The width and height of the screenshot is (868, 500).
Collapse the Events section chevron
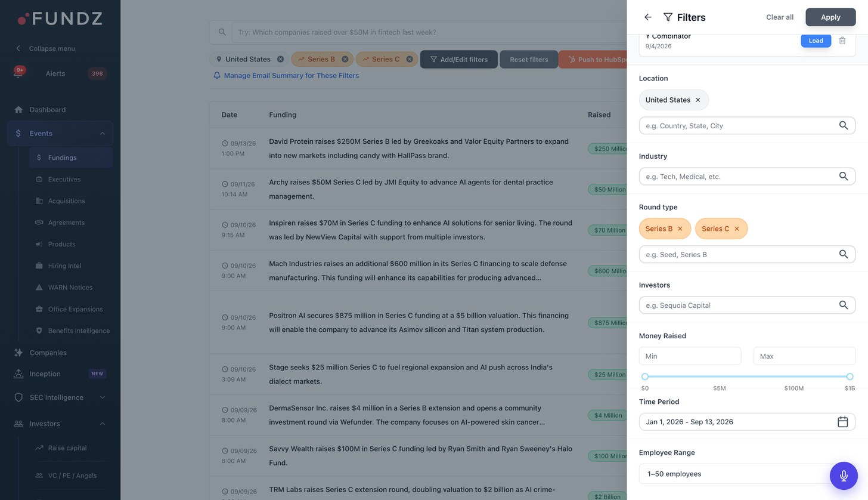click(x=102, y=134)
